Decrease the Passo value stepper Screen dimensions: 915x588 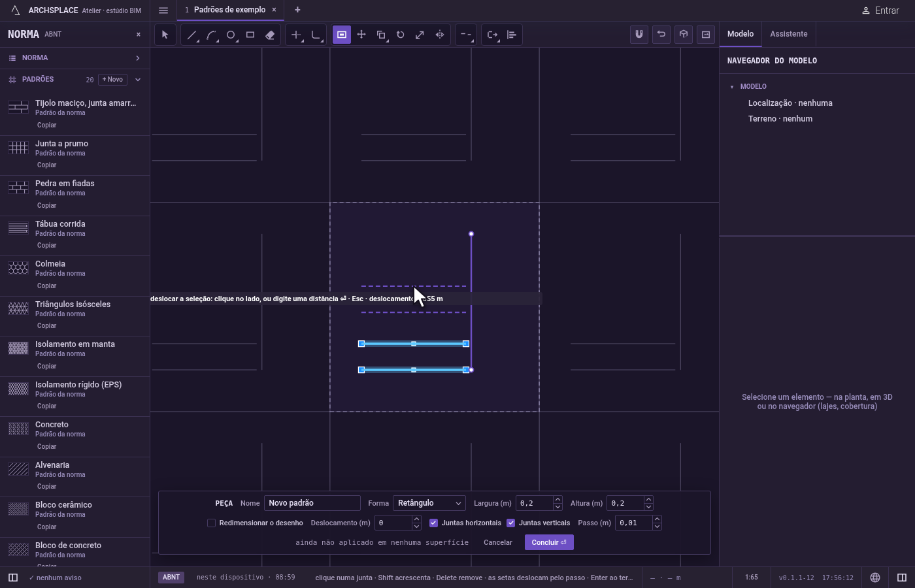point(657,527)
